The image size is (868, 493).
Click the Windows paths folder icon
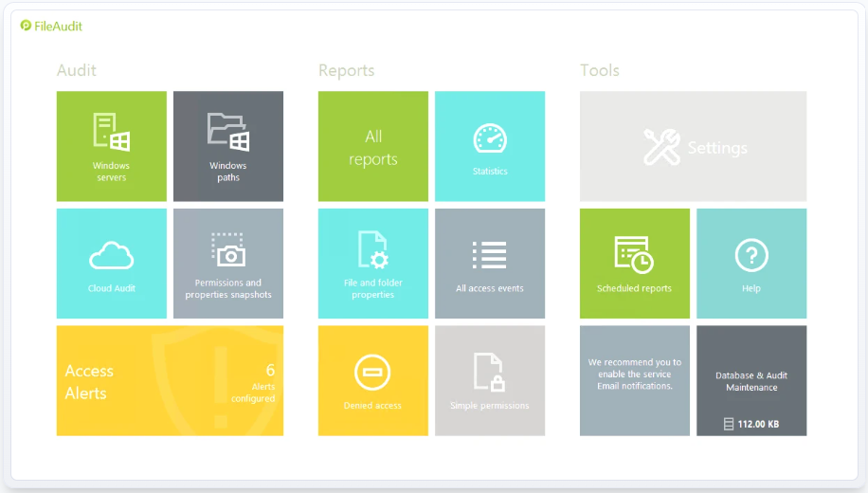pyautogui.click(x=227, y=132)
